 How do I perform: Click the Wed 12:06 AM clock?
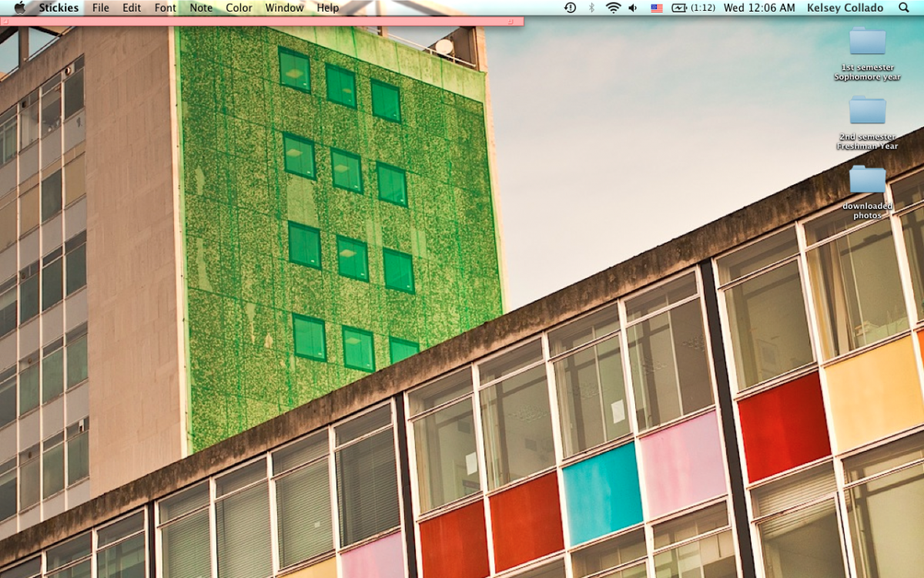pos(759,8)
